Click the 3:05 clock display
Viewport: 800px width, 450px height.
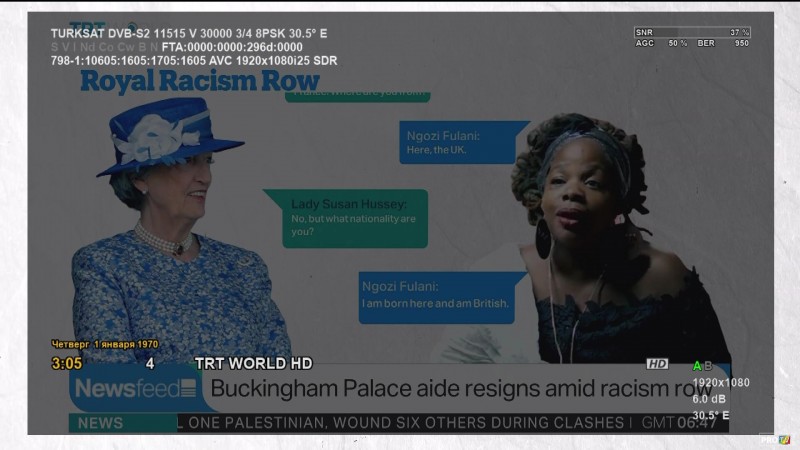click(x=67, y=363)
